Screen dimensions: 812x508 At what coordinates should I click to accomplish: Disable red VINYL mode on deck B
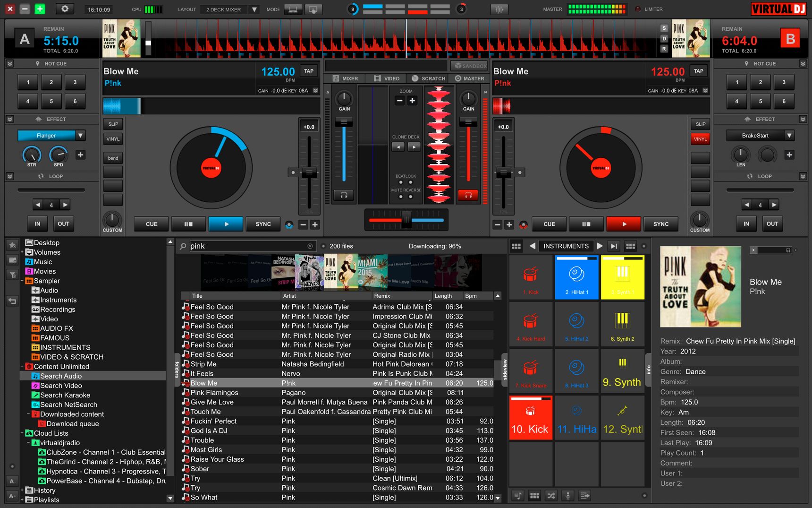click(701, 139)
